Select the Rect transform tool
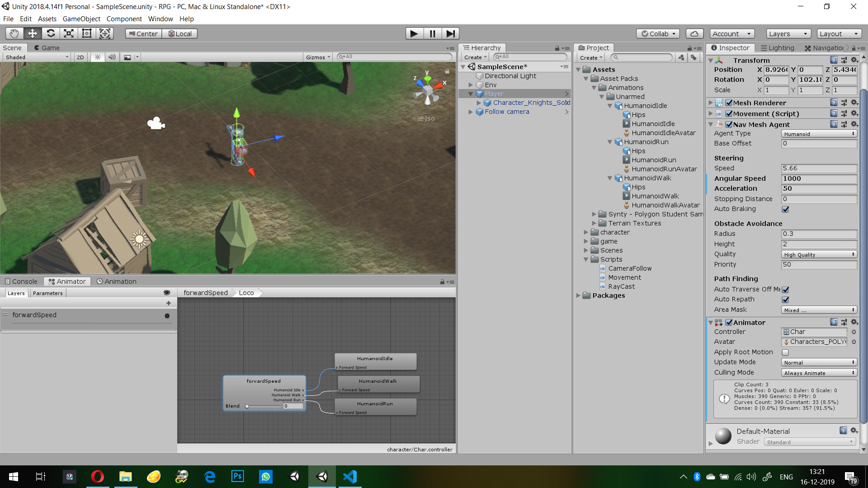Screen dimensions: 868x488 coord(86,33)
